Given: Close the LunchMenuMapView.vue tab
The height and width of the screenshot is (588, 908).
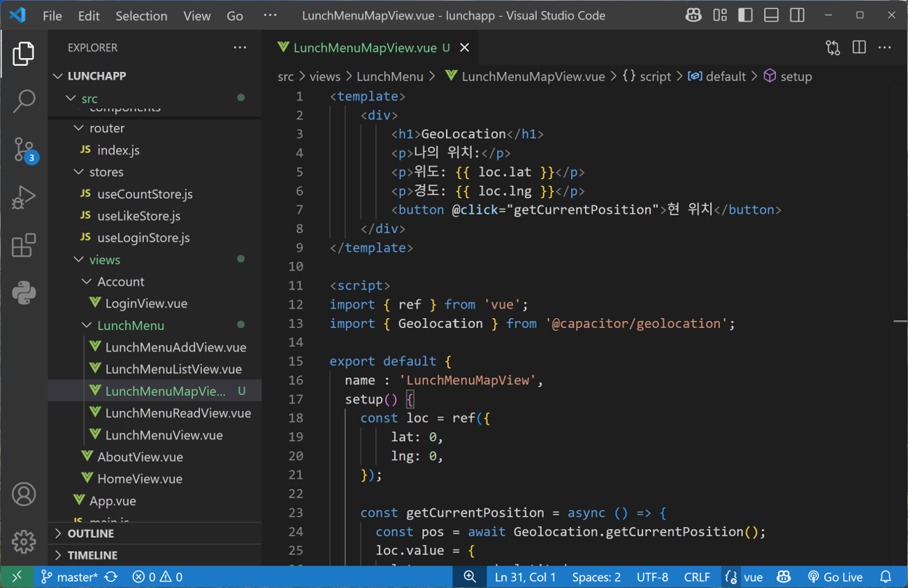Looking at the screenshot, I should pyautogui.click(x=465, y=48).
